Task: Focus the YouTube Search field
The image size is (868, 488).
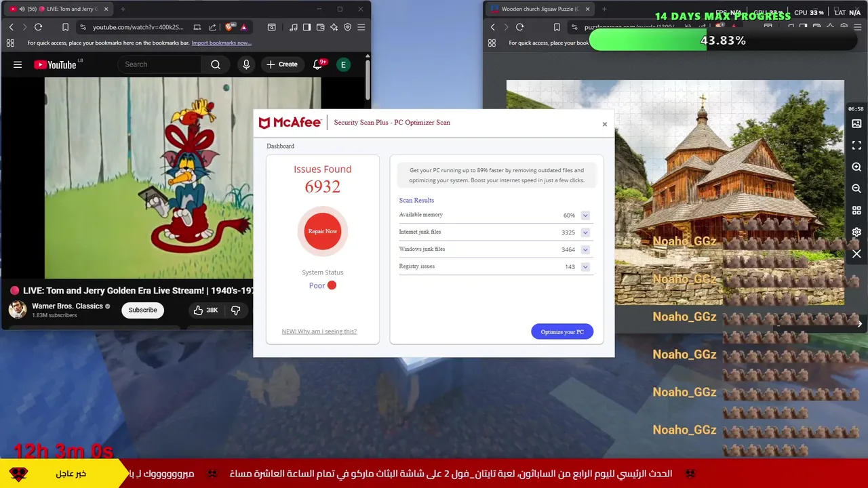Action: coord(160,64)
